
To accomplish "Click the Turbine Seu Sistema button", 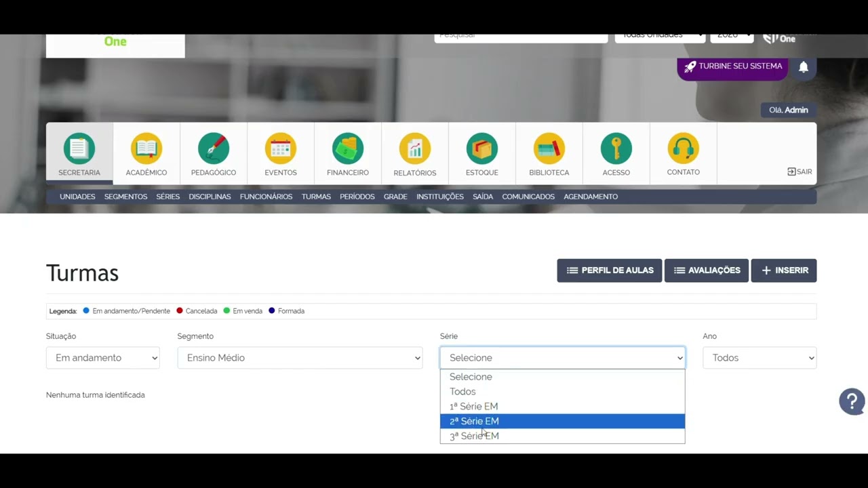I will 732,66.
